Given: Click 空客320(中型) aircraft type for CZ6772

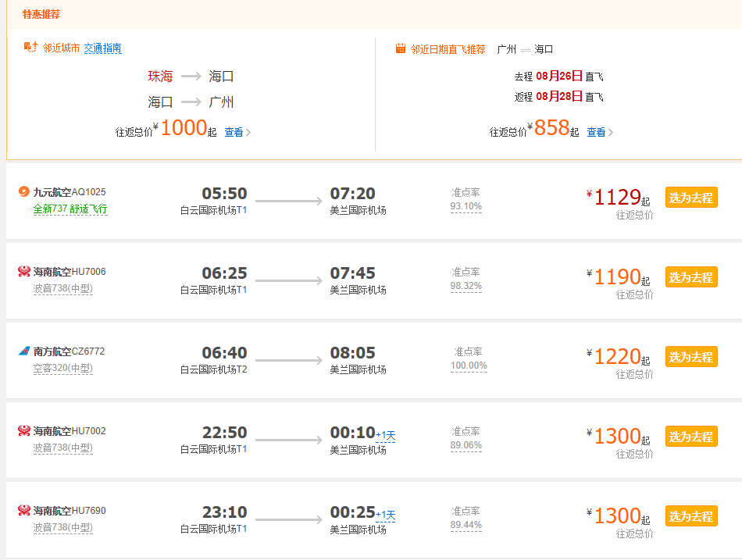Looking at the screenshot, I should tap(63, 368).
